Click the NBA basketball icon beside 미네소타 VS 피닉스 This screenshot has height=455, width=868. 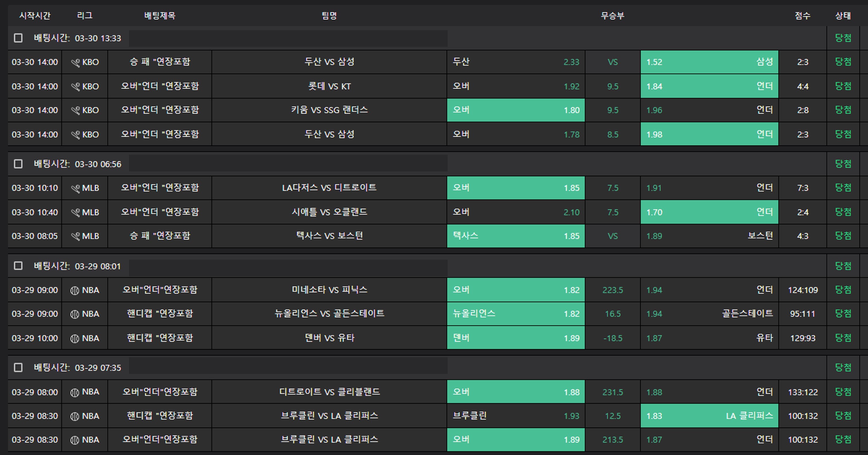(x=75, y=290)
